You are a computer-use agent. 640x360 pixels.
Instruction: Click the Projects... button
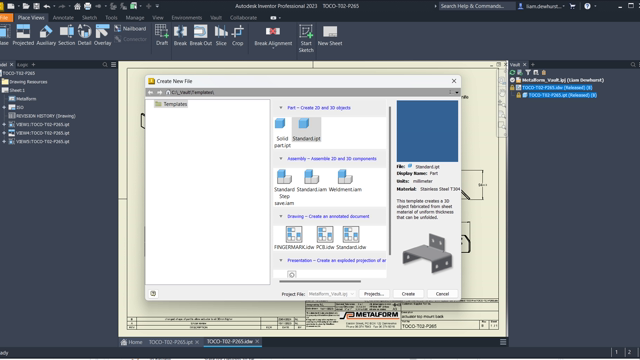374,294
